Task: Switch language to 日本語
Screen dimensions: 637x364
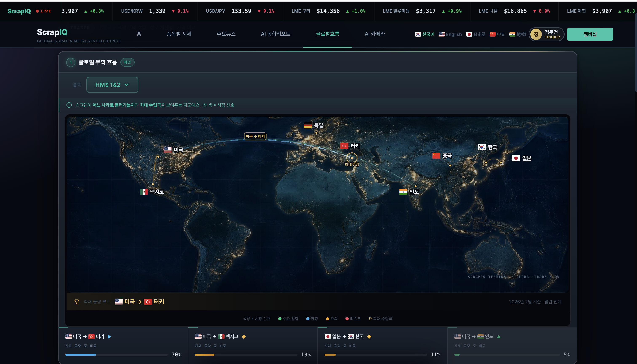Action: pyautogui.click(x=476, y=34)
